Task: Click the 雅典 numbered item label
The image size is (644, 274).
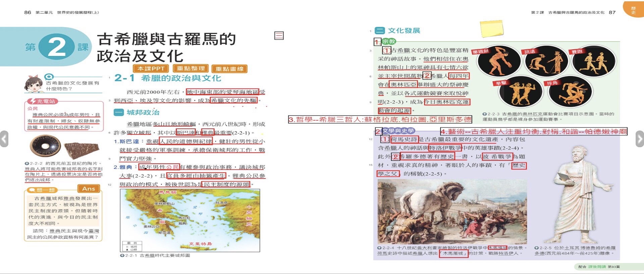Action: tap(126, 167)
